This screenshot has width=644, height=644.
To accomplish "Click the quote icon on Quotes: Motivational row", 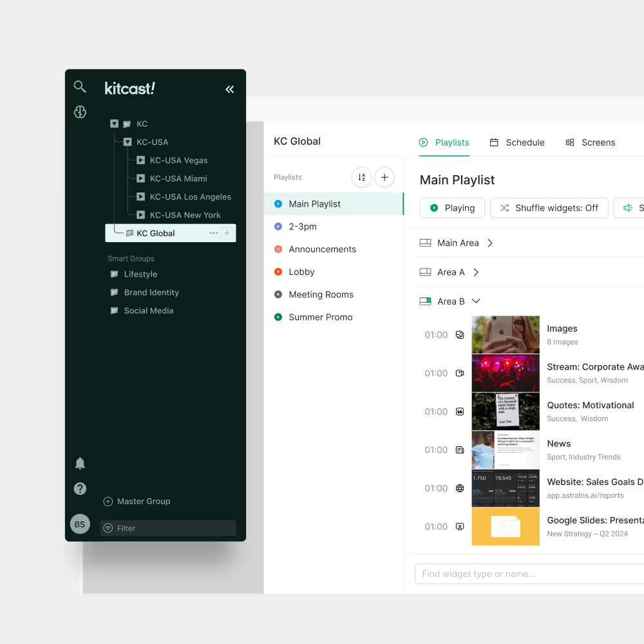I will point(459,411).
